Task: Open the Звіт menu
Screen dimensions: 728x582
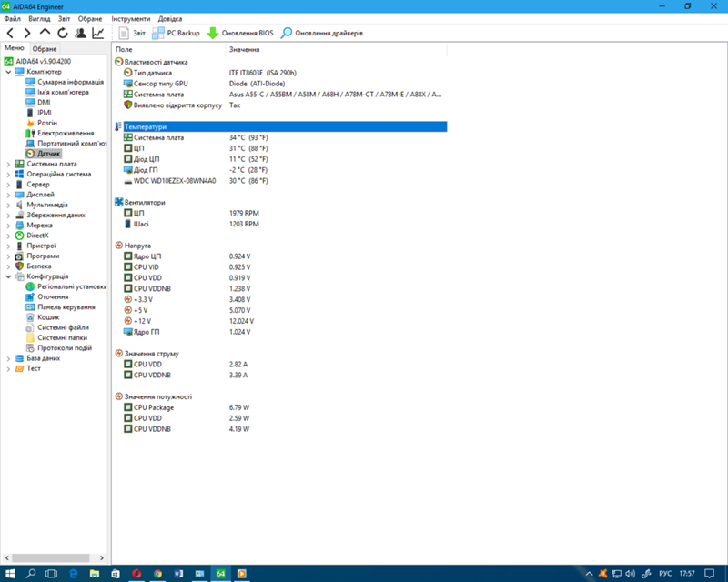Action: click(x=64, y=19)
